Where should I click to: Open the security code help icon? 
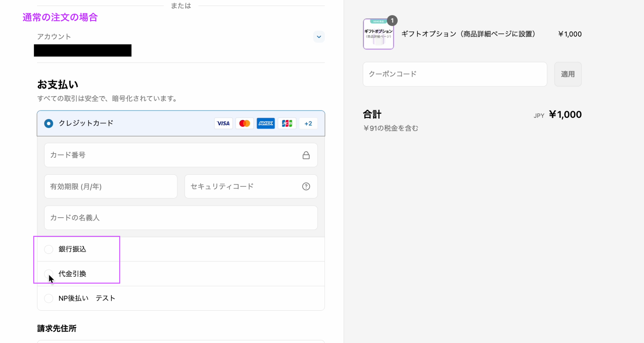tap(306, 186)
